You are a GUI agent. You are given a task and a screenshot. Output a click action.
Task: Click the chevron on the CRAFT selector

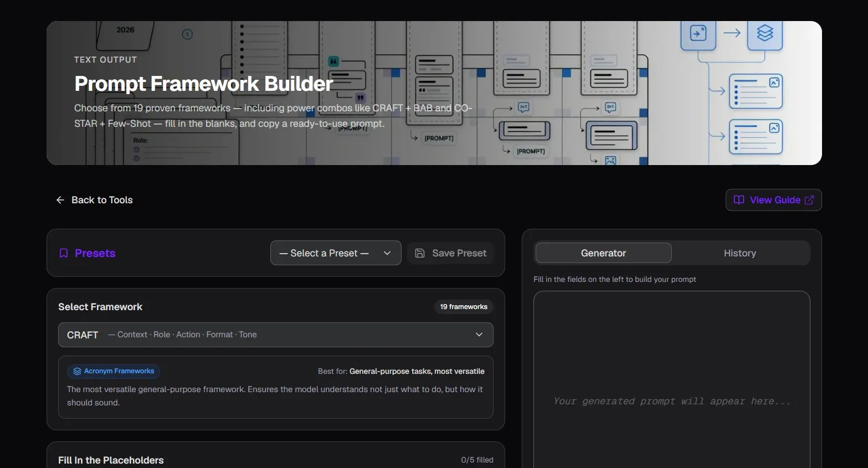click(479, 335)
